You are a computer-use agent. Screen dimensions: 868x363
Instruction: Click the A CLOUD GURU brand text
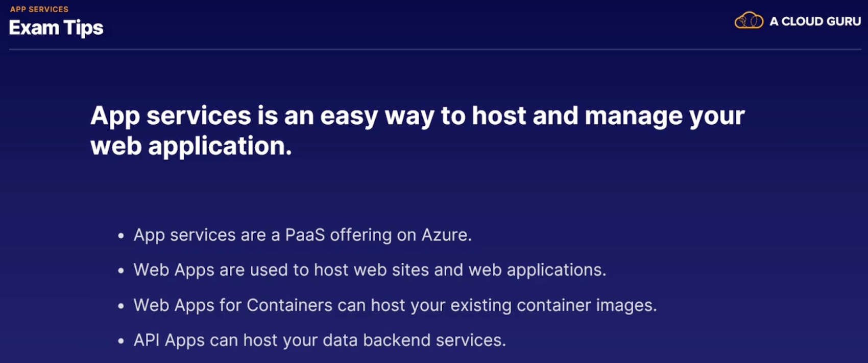tap(815, 21)
